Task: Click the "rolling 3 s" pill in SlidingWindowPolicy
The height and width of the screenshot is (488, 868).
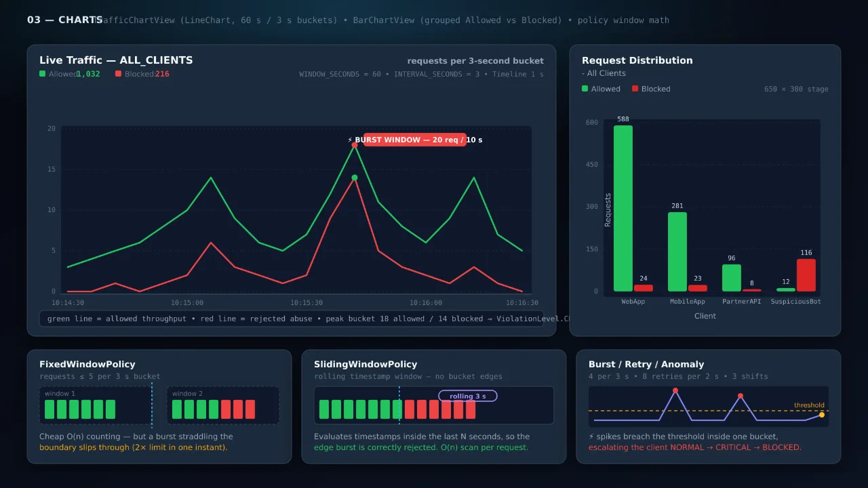Action: [x=468, y=396]
